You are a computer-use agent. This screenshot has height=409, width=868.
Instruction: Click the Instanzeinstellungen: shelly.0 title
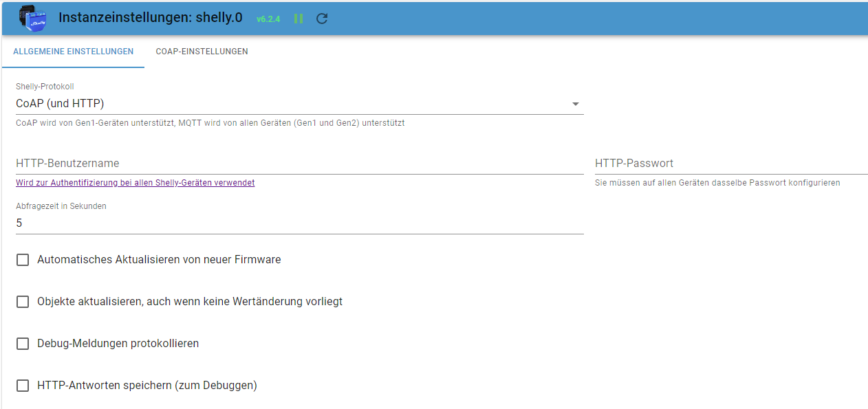151,18
